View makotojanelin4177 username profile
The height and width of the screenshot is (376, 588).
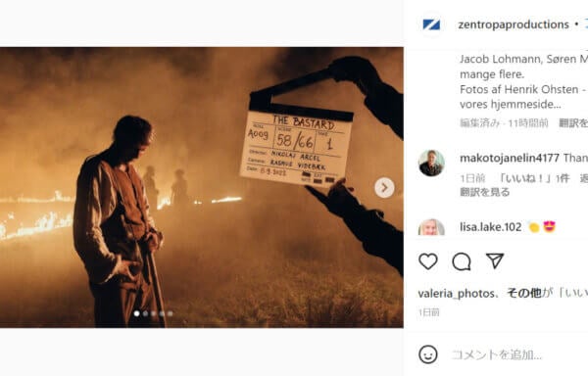point(510,158)
